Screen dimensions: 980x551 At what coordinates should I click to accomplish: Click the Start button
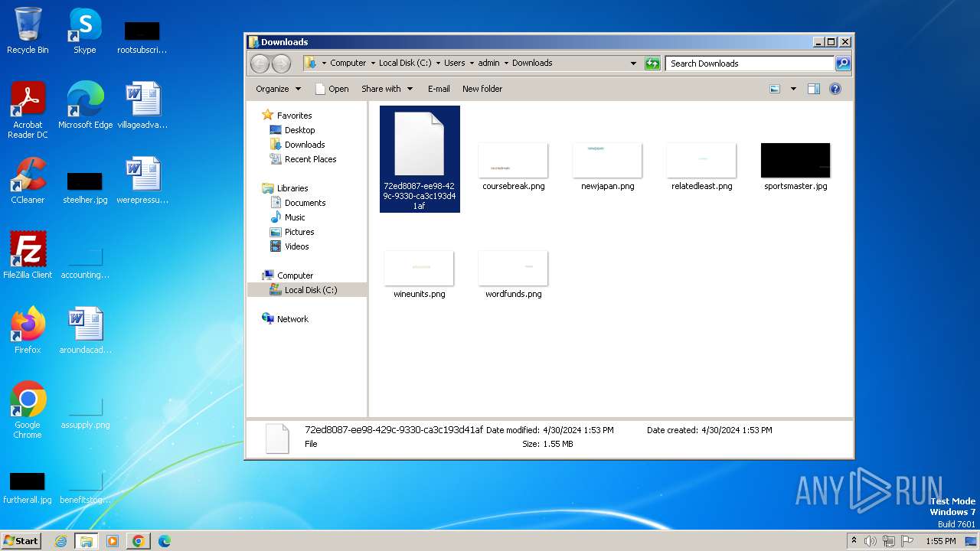[21, 541]
